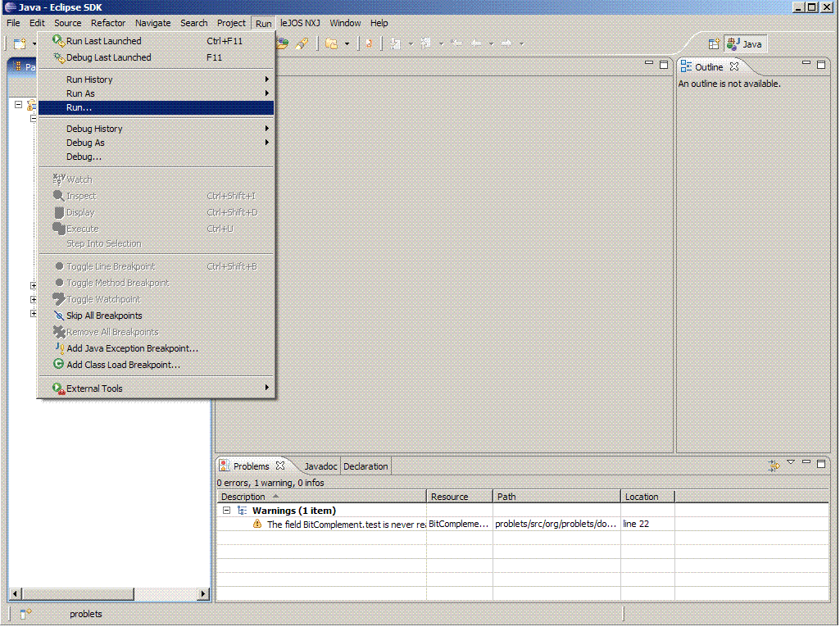
Task: Switch to the Declaration tab
Action: [366, 466]
